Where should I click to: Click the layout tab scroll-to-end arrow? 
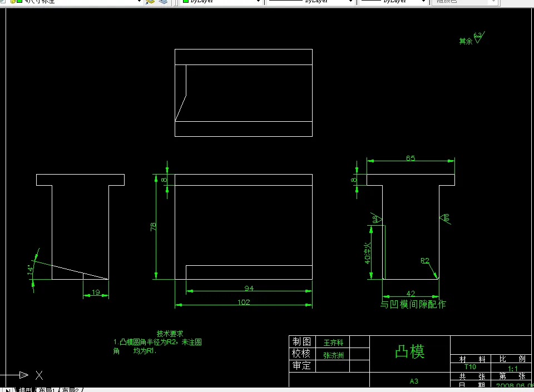(x=8, y=390)
